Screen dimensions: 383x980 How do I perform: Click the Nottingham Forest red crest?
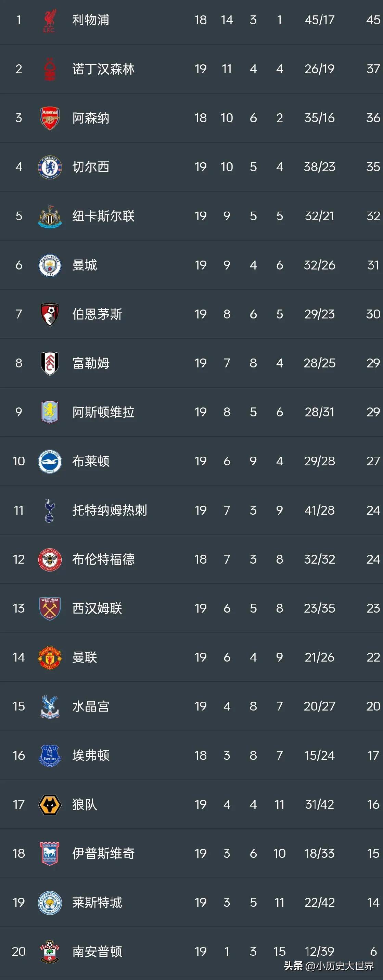49,69
